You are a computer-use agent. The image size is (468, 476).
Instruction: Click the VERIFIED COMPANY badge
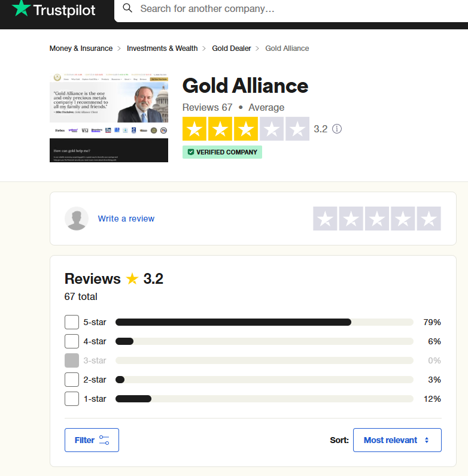click(x=222, y=152)
